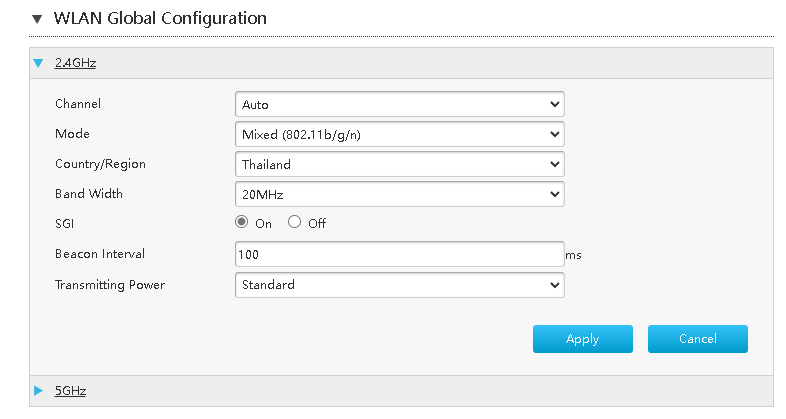The image size is (786, 419).
Task: Collapse the WLAN Global Configuration section arrow
Action: pos(37,19)
